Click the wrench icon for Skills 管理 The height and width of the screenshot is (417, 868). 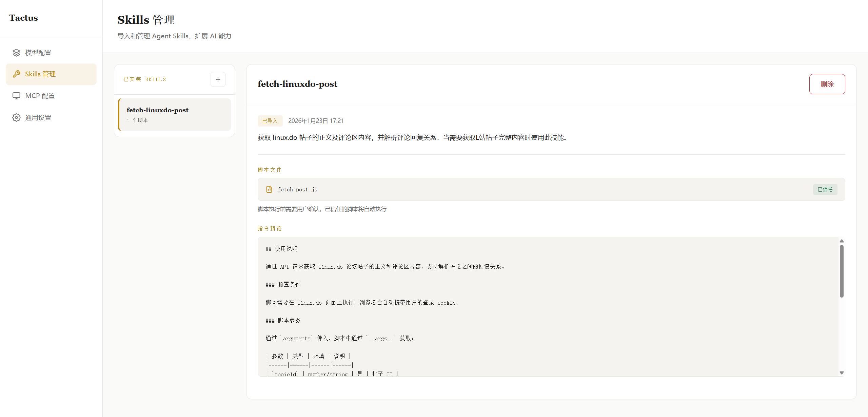(x=16, y=74)
